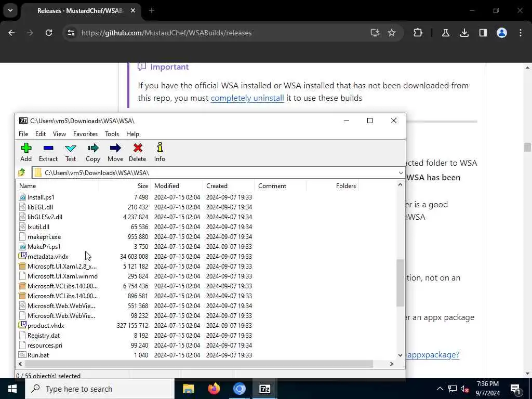The height and width of the screenshot is (399, 532).
Task: Expand the 7-Zip path dropdown arrow
Action: (401, 172)
